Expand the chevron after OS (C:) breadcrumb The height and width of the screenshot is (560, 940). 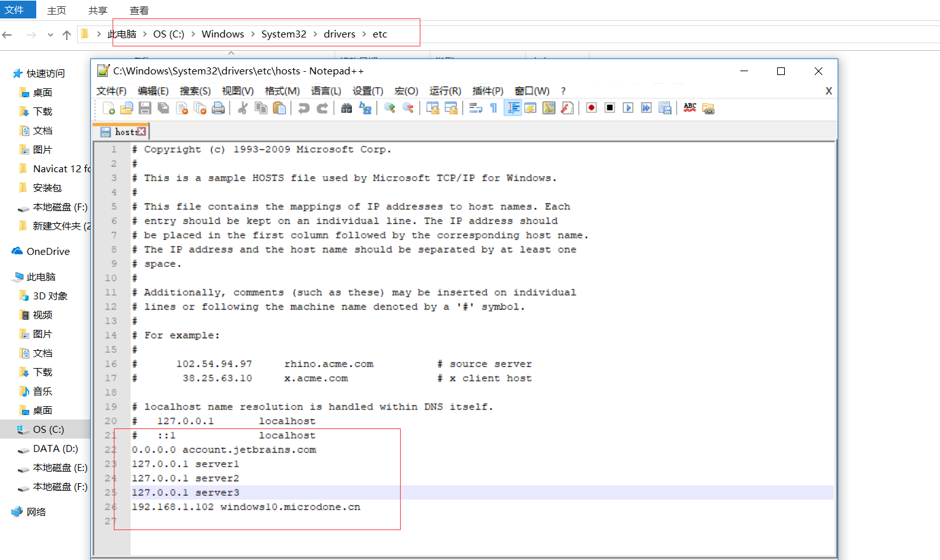193,34
